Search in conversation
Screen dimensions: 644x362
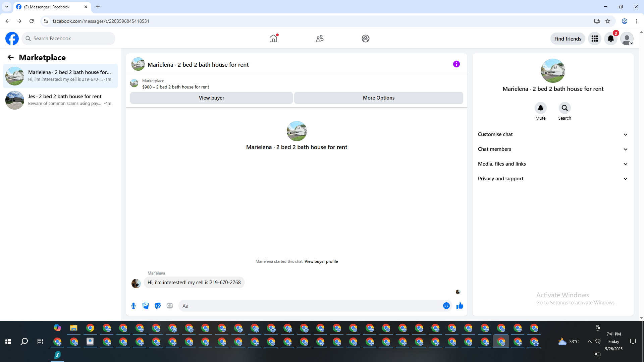click(565, 108)
